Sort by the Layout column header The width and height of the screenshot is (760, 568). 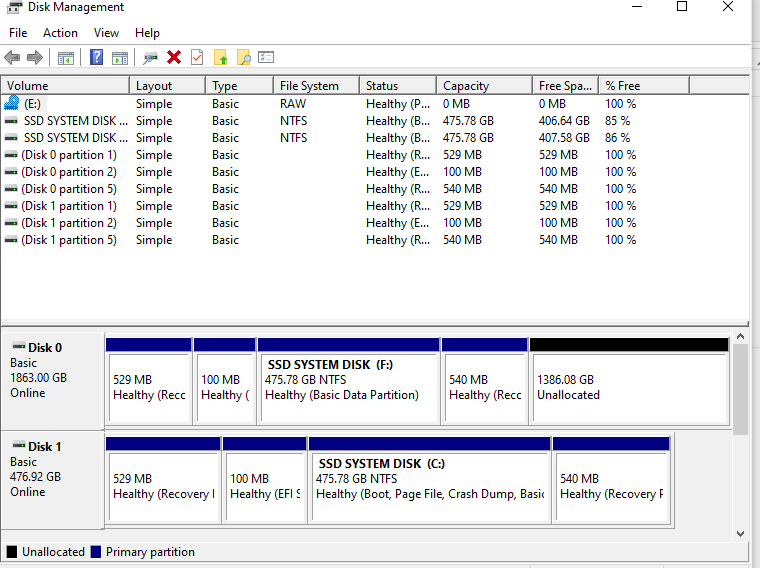[x=168, y=86]
